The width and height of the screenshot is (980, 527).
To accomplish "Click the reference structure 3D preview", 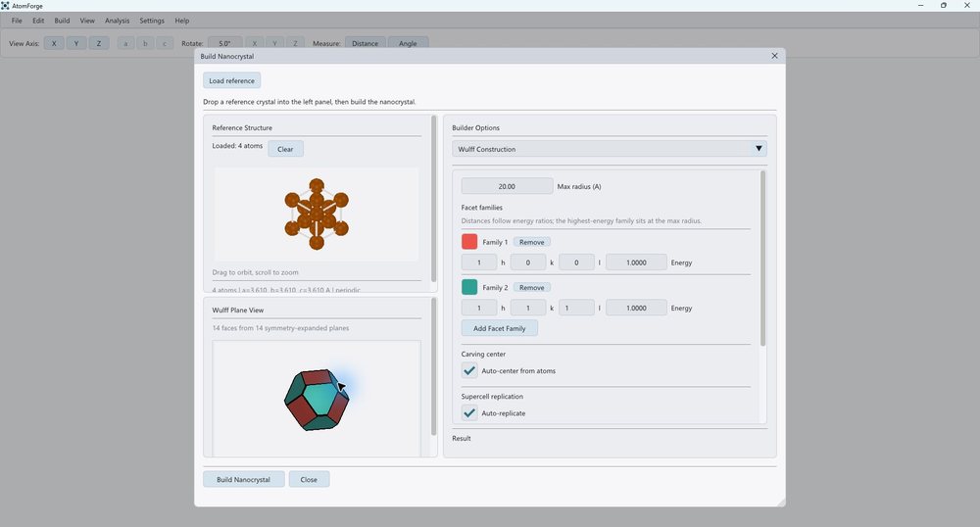I will click(x=317, y=215).
